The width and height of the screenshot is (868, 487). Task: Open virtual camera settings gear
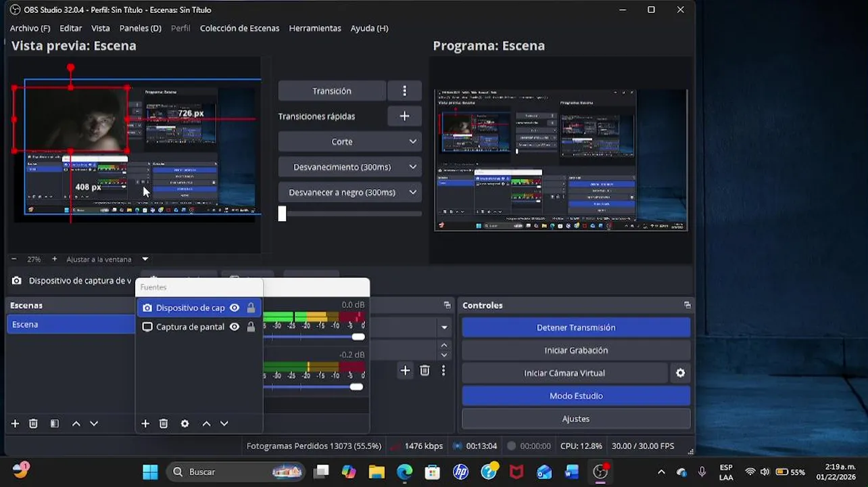click(681, 373)
